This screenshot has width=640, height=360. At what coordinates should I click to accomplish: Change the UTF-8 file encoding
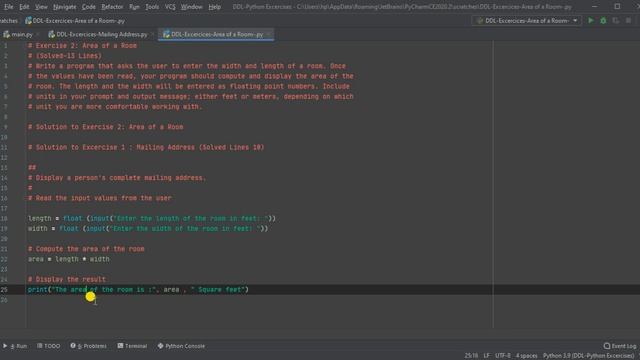coord(502,356)
